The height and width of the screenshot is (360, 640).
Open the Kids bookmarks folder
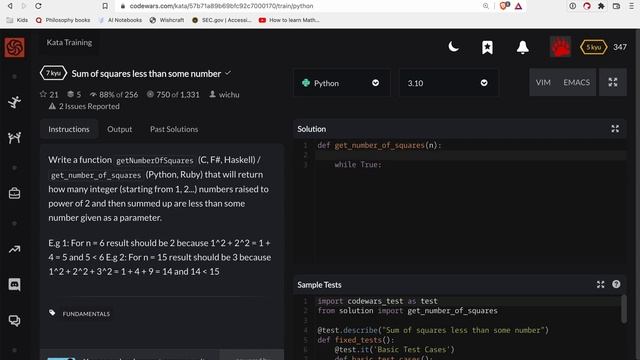17,20
